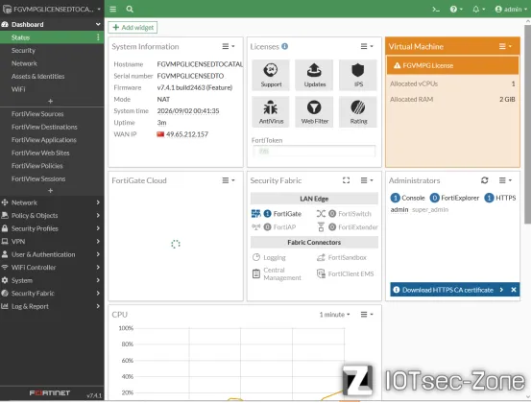The width and height of the screenshot is (532, 403).
Task: Dismiss the HTTPS CA certificate banner
Action: point(514,290)
